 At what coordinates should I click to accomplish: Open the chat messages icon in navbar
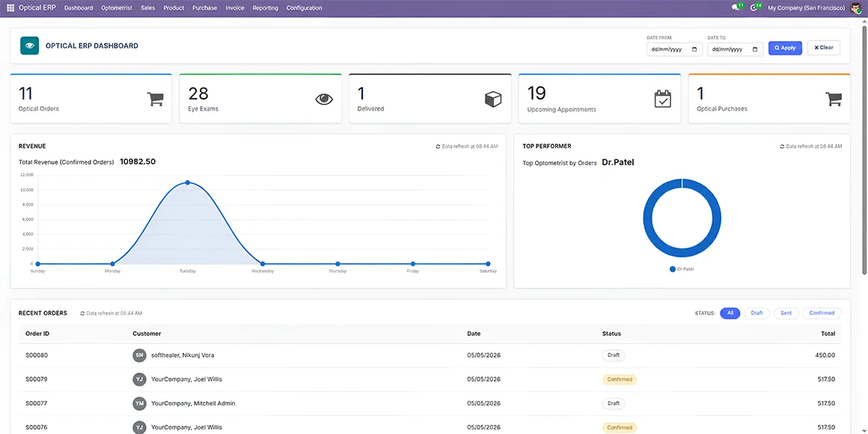(x=736, y=7)
